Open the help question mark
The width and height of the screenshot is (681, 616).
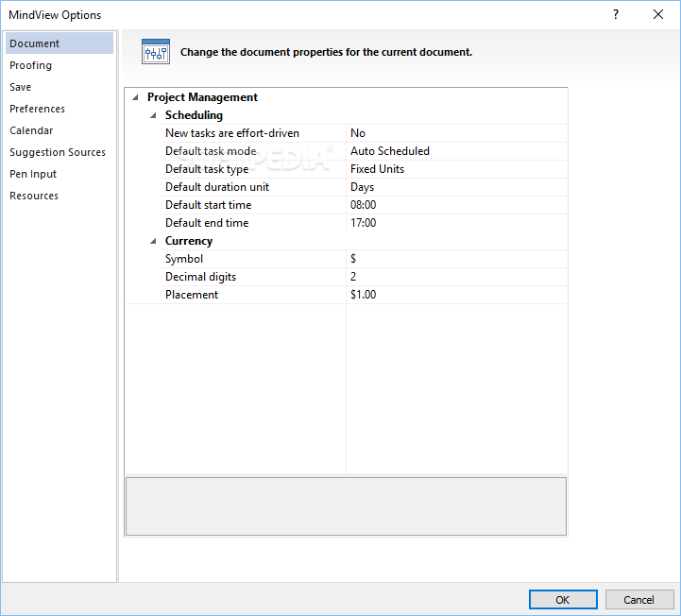pyautogui.click(x=616, y=14)
